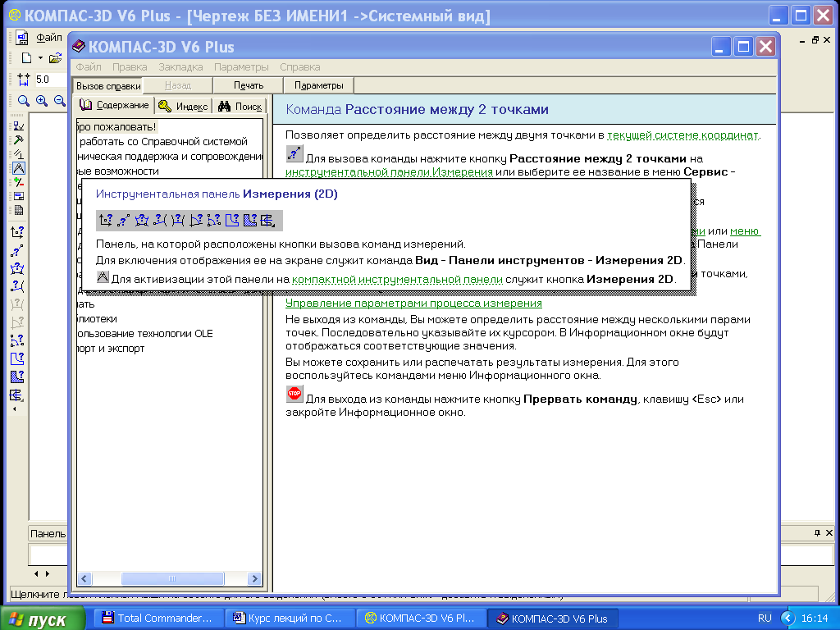Image resolution: width=840 pixels, height=630 pixels.
Task: Select the Angle by three points tool in the left toolbar
Action: pos(17,340)
